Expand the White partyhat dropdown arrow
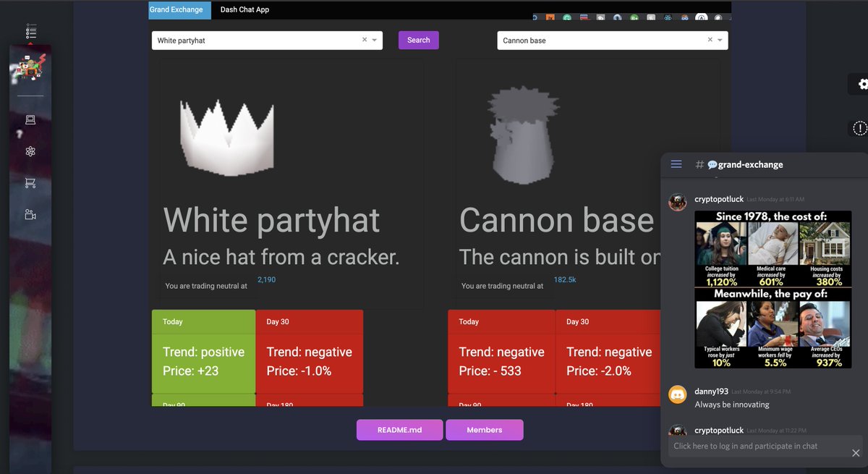The image size is (868, 474). (x=375, y=41)
